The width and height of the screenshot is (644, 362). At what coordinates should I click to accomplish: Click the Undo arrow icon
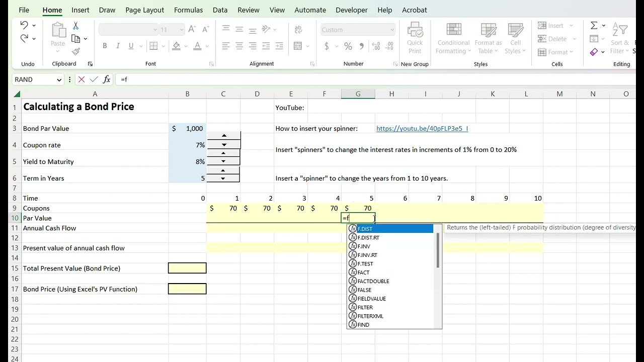(x=24, y=25)
